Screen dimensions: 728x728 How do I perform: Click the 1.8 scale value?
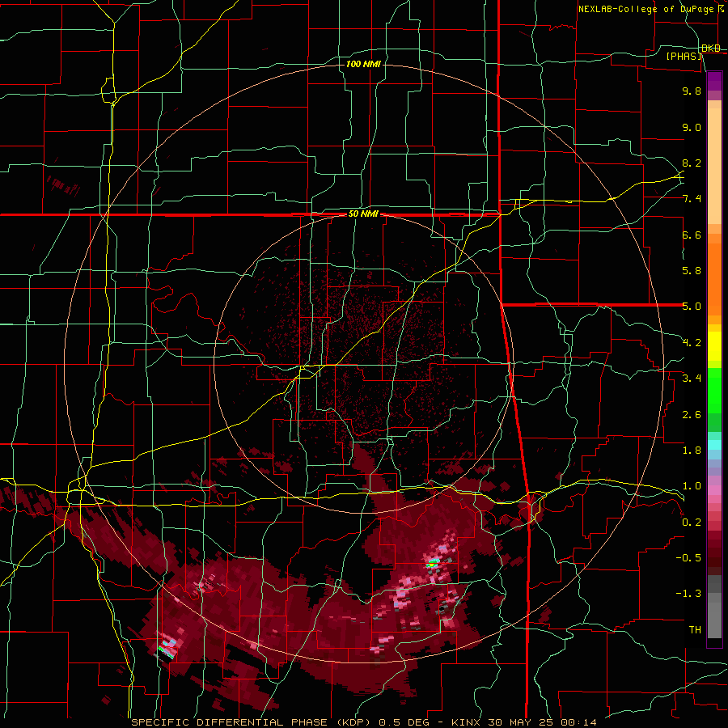pos(692,451)
